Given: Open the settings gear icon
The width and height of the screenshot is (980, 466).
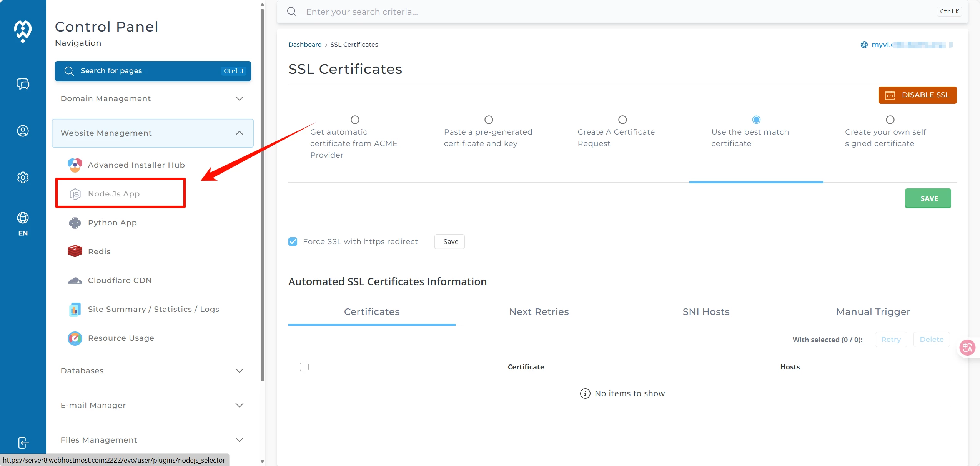Looking at the screenshot, I should click(23, 178).
